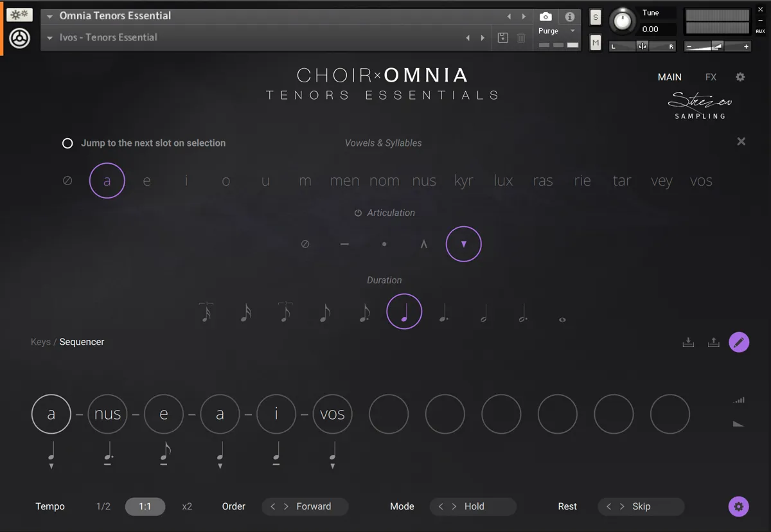Viewport: 771px width, 532px height.
Task: Click the Tune value field 0.00
Action: 657,30
